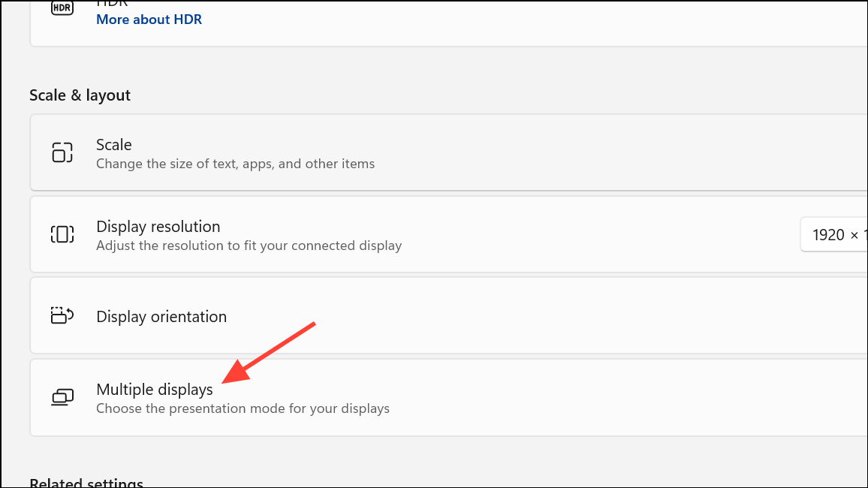Click the Scale icon
The height and width of the screenshot is (488, 868).
[62, 153]
